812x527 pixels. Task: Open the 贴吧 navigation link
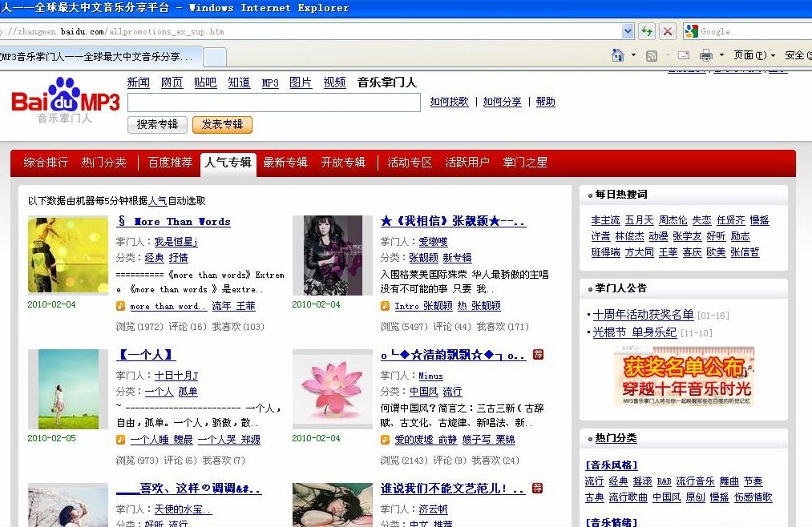(205, 82)
